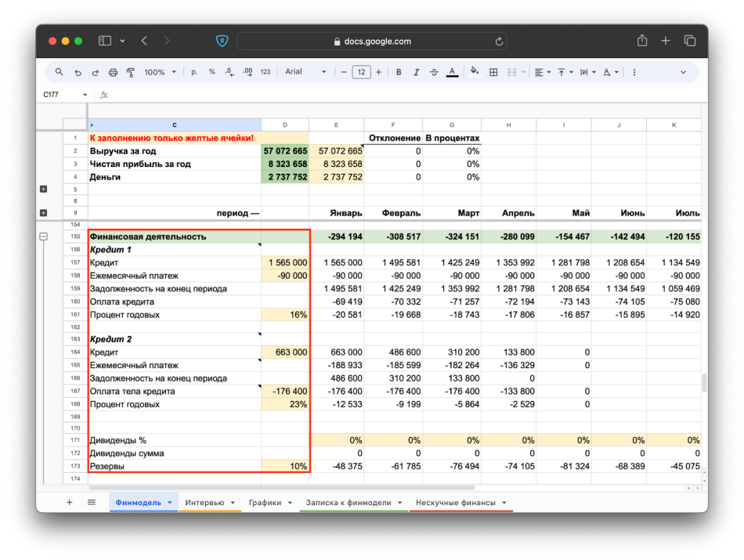Image resolution: width=744 pixels, height=560 pixels.
Task: Reload the page in Safari
Action: [499, 42]
